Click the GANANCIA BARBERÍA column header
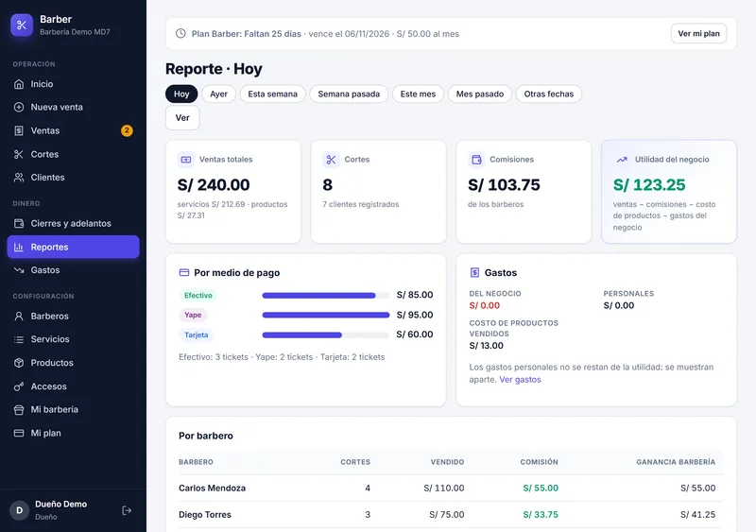The height and width of the screenshot is (532, 756). click(x=676, y=462)
